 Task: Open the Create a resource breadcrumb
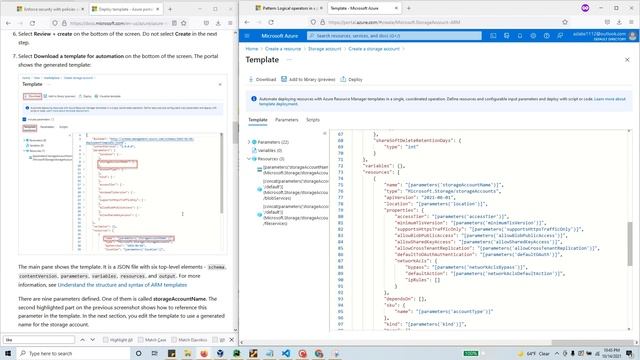(x=283, y=49)
